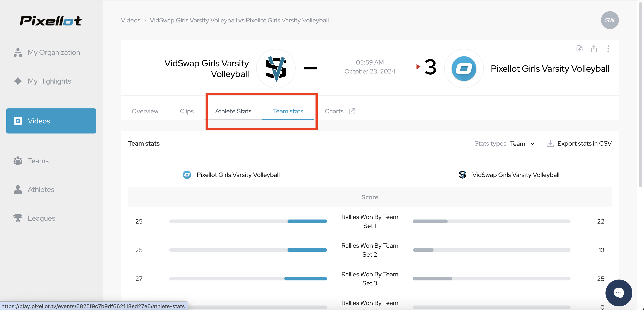Click VidSwap gray bar for Set 3
The width and height of the screenshot is (644, 310).
[x=432, y=278]
